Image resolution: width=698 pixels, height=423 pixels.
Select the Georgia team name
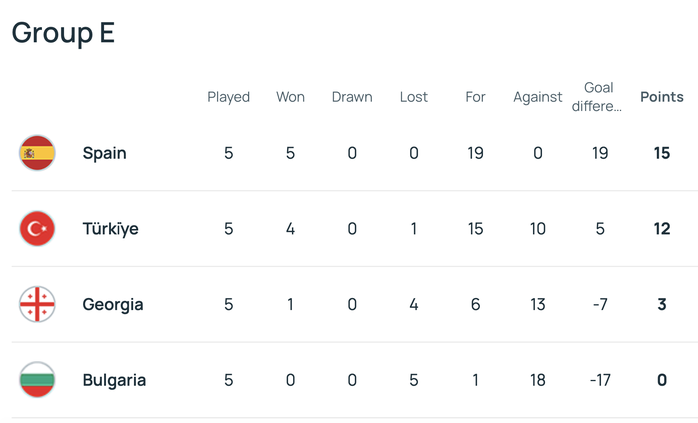[112, 304]
